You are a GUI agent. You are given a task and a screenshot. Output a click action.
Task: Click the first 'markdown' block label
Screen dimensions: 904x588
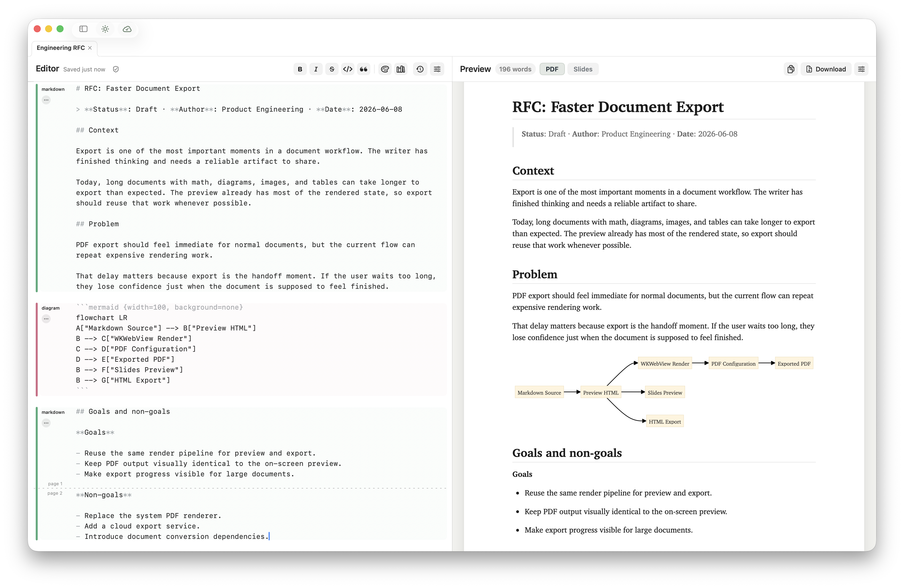coord(53,89)
